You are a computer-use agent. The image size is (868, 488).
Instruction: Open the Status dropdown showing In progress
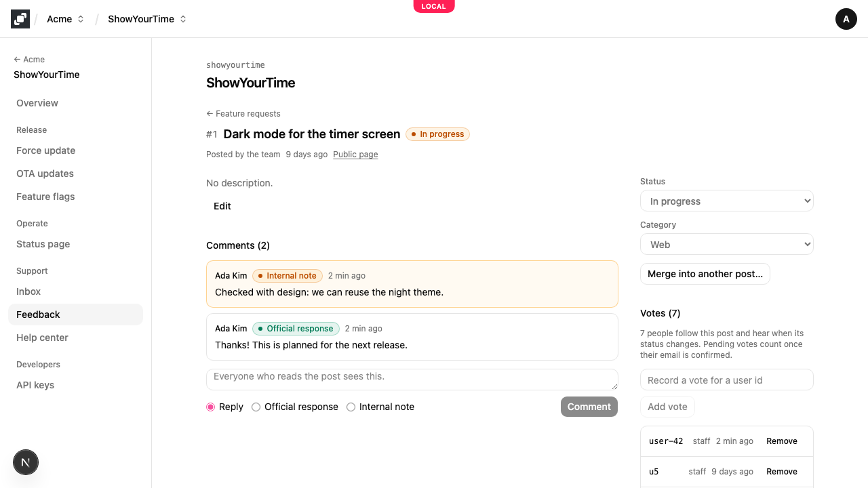(727, 201)
